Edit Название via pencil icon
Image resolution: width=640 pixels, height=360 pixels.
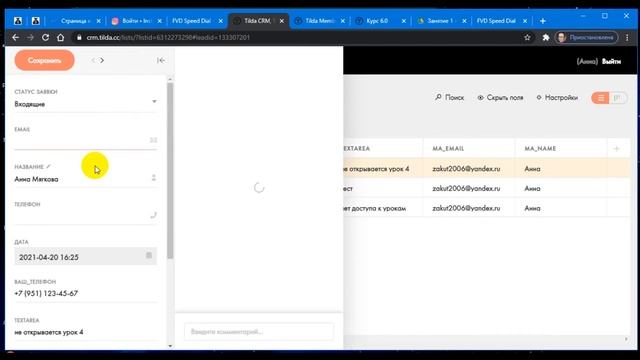(49, 167)
